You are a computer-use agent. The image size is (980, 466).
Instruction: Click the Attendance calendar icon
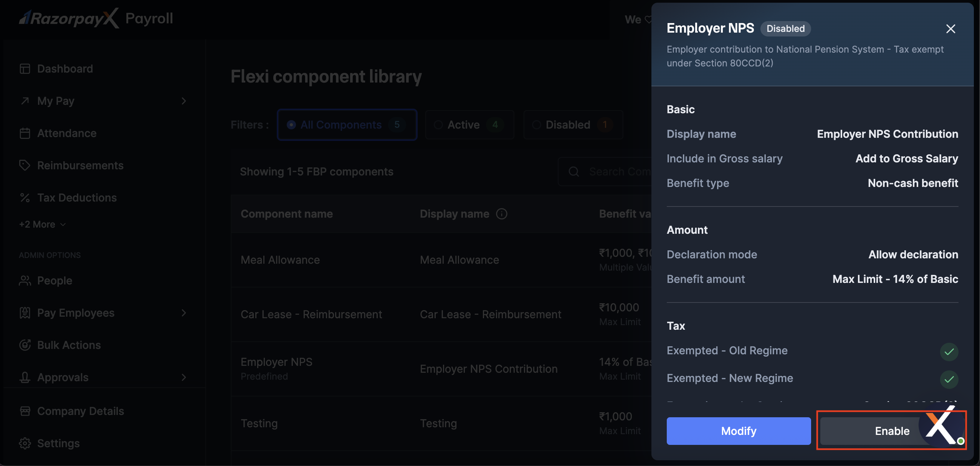click(x=25, y=133)
